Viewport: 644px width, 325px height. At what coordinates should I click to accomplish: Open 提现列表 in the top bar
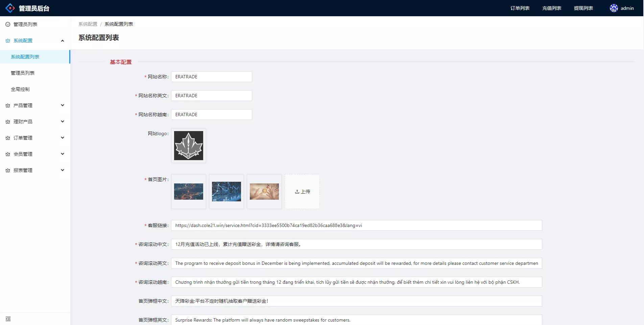[583, 8]
